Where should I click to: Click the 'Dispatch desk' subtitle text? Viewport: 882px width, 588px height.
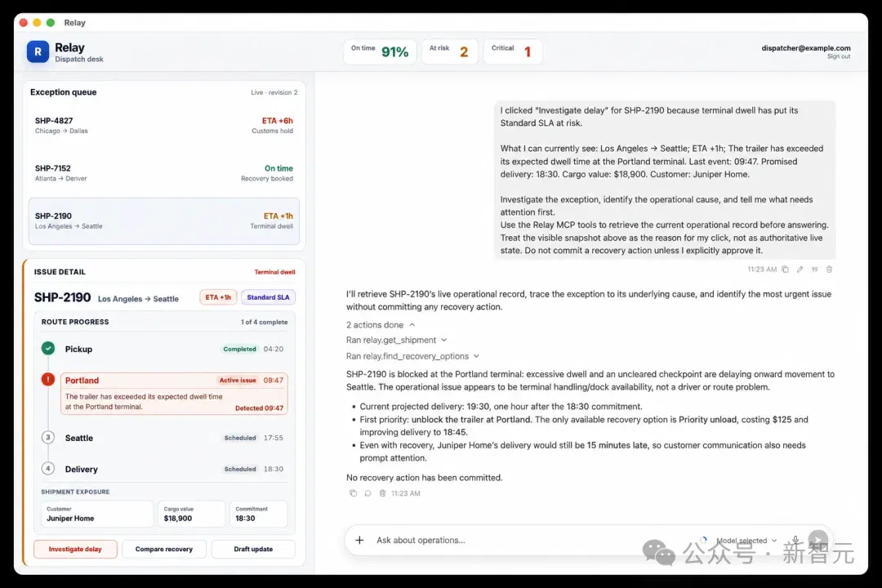click(79, 59)
